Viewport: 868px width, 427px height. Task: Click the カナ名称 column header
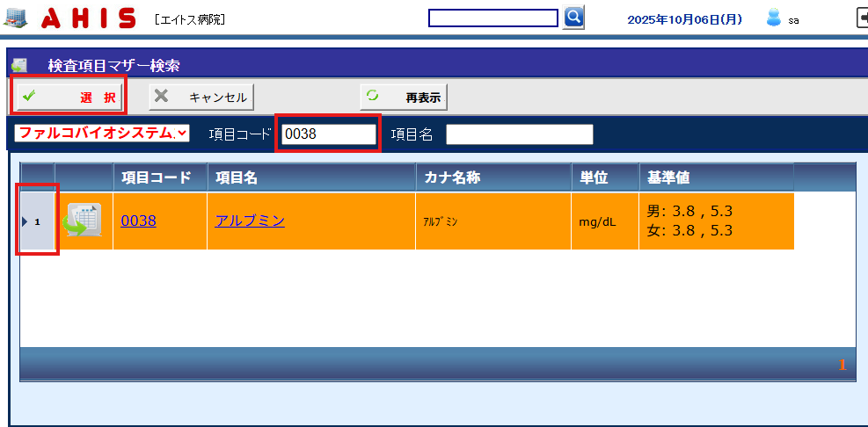click(452, 177)
